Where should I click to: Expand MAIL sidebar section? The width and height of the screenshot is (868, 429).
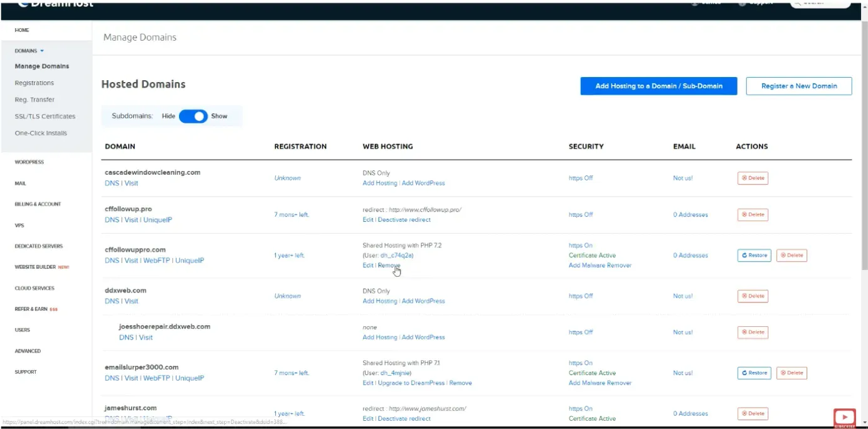pos(20,183)
